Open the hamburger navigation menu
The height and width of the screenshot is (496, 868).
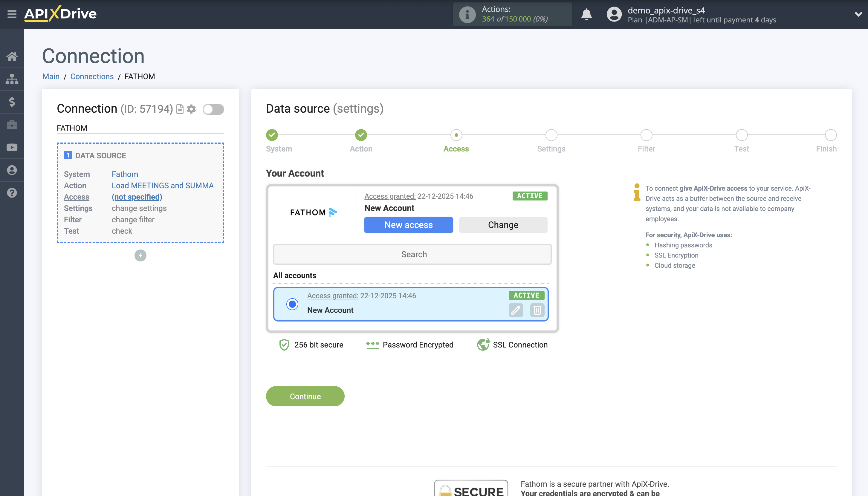click(12, 14)
